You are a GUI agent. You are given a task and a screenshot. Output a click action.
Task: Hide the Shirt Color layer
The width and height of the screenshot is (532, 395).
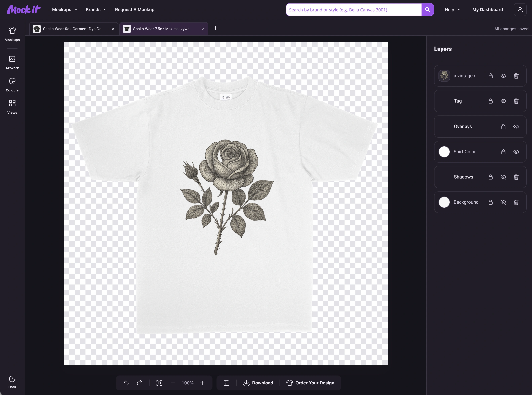[x=516, y=152]
